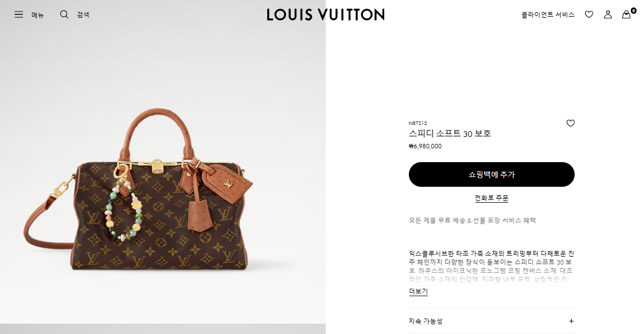
Task: Expand the 지속 가능성 plus icon
Action: click(571, 321)
